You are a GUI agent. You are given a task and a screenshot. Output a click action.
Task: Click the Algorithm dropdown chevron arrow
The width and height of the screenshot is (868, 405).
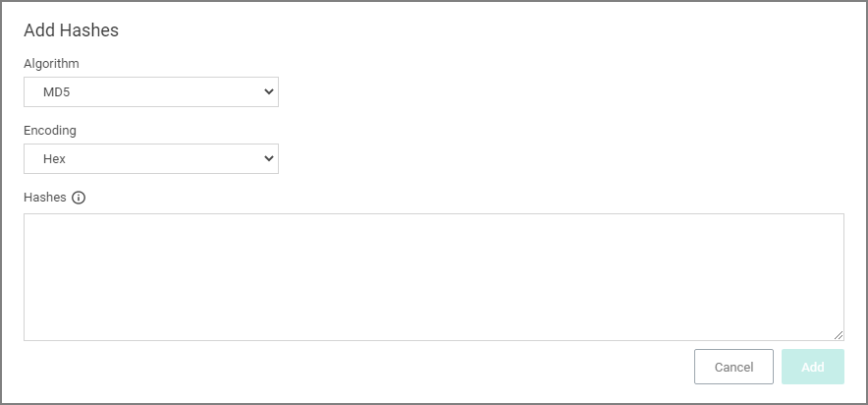pyautogui.click(x=268, y=92)
